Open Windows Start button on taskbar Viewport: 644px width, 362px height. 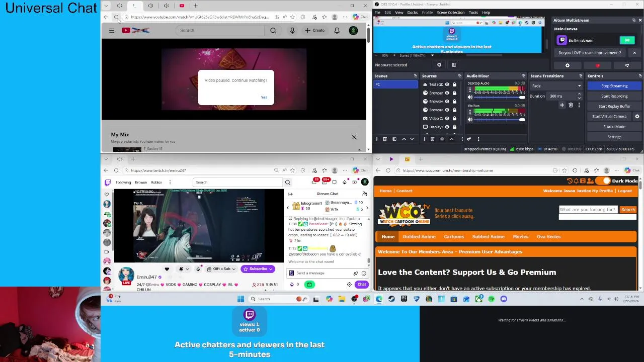pos(240,299)
